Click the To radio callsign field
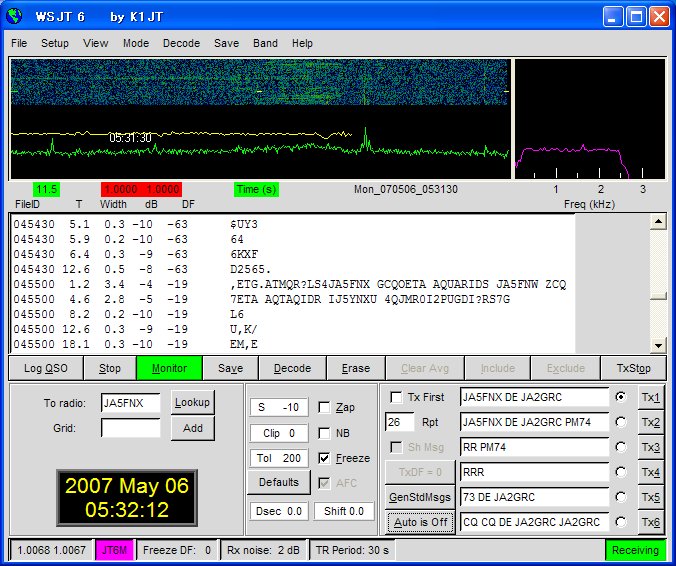The image size is (676, 566). coord(131,403)
